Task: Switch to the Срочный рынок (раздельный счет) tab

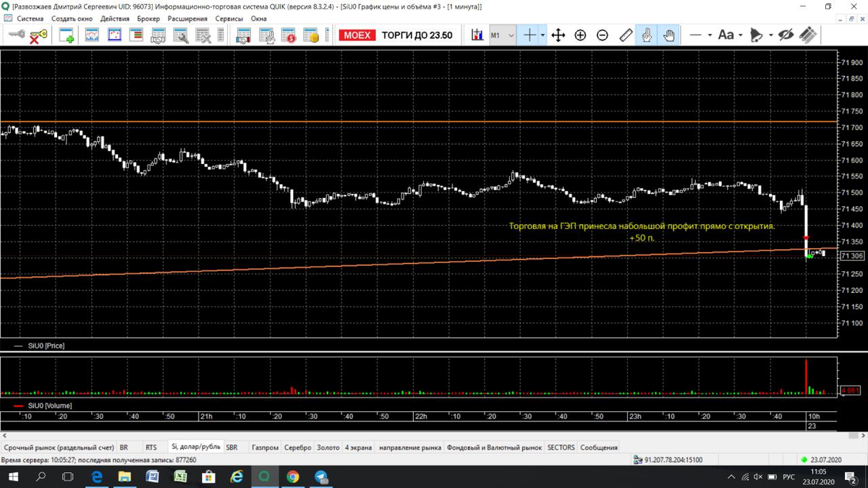Action: click(x=59, y=448)
